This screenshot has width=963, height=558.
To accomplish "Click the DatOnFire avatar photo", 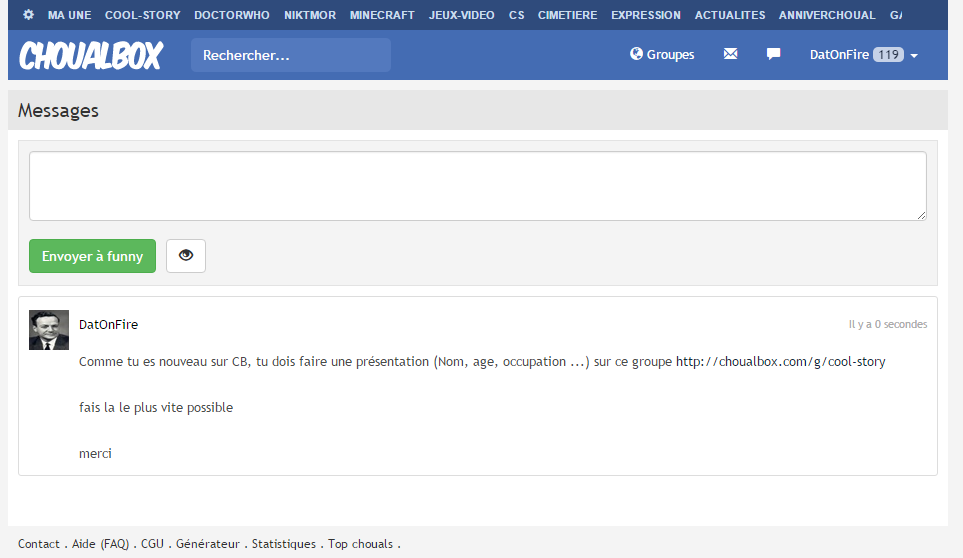I will click(x=49, y=330).
